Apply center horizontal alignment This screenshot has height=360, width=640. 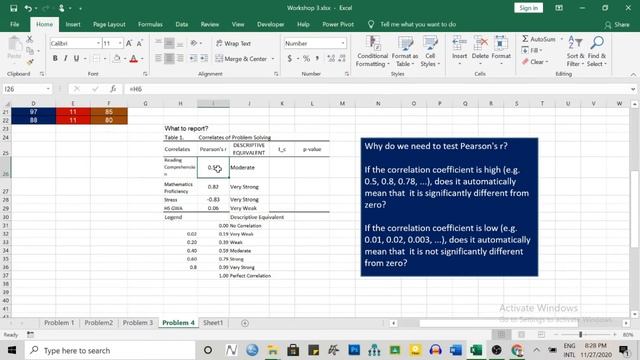169,59
